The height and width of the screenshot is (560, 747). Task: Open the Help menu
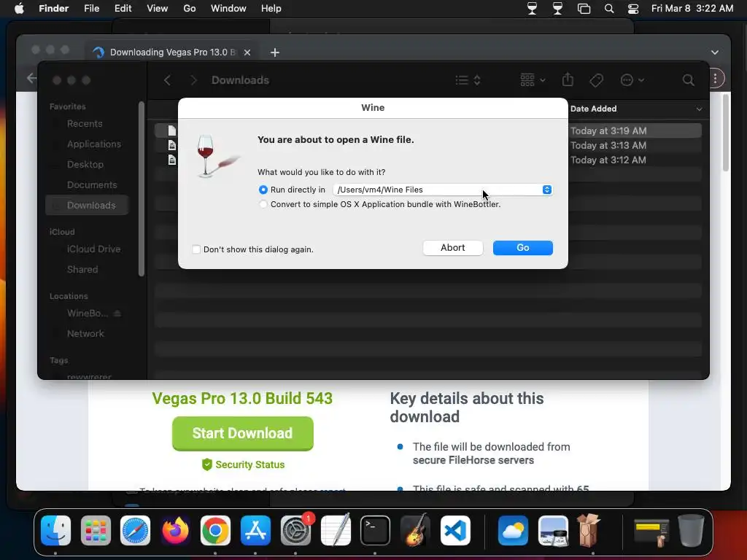coord(271,9)
